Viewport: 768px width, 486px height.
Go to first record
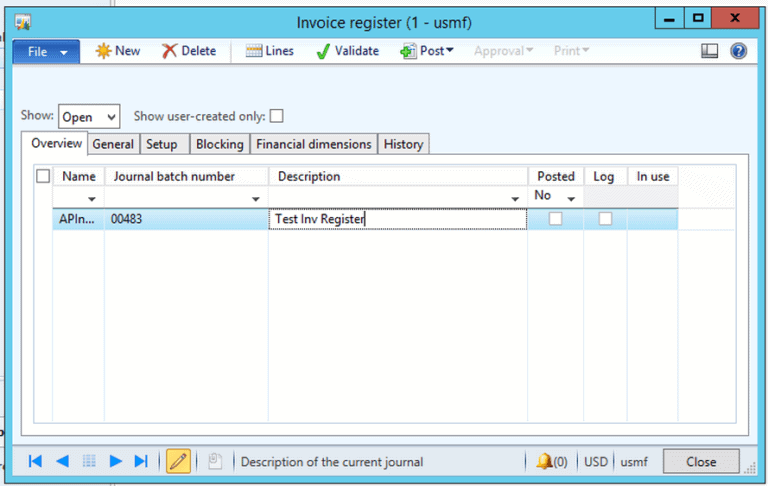tap(35, 461)
